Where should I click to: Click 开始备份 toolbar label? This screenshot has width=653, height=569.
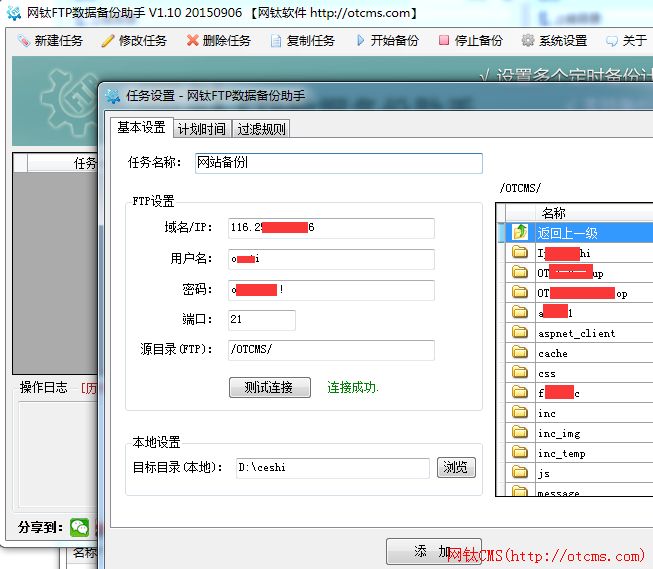395,41
